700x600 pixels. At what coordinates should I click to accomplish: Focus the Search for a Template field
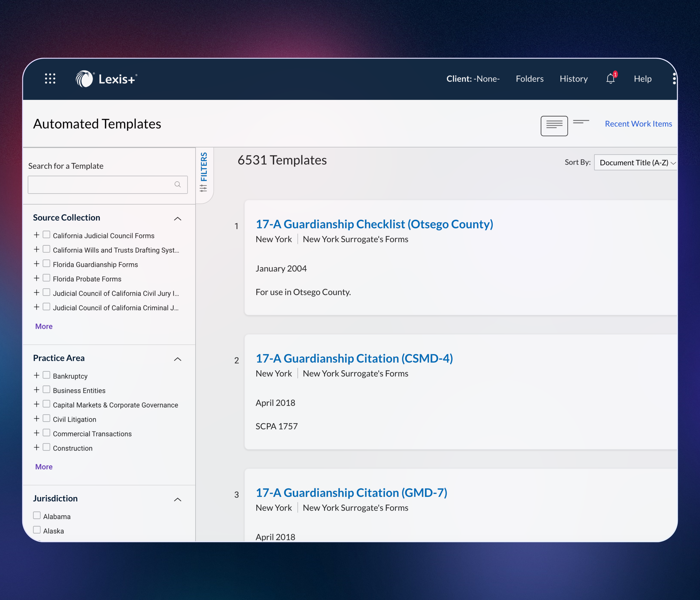coord(107,184)
